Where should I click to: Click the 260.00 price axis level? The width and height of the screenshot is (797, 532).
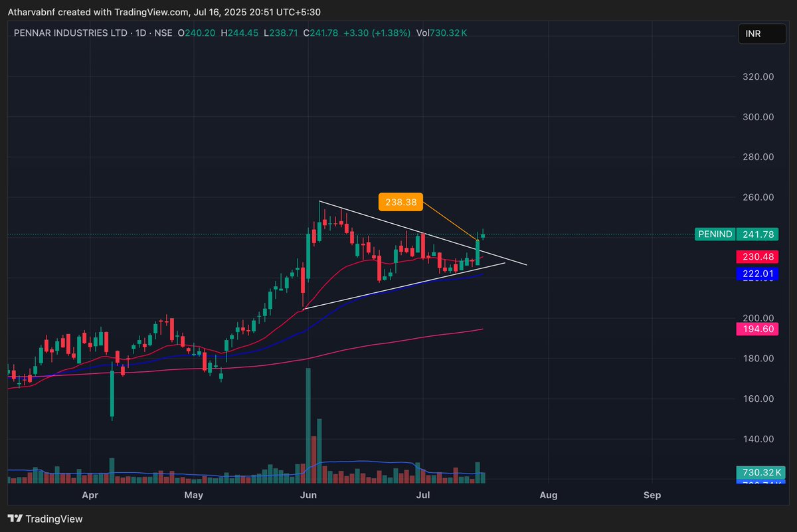(x=758, y=197)
